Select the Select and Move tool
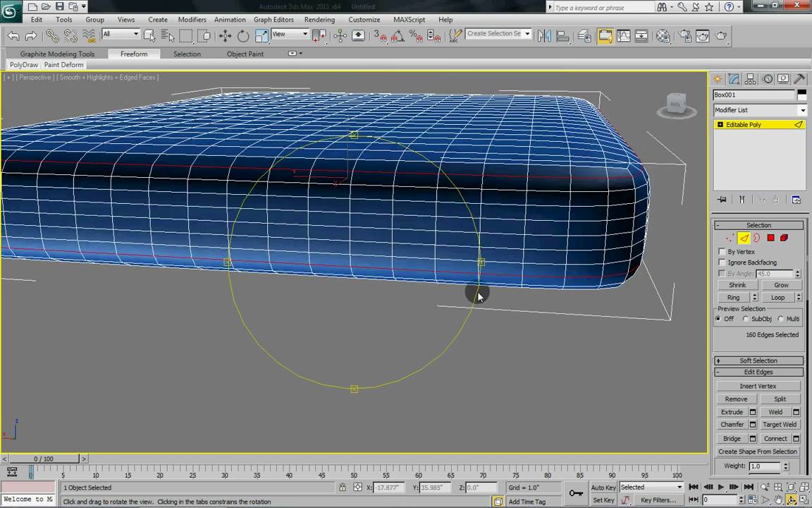This screenshot has width=812, height=508. coord(226,36)
